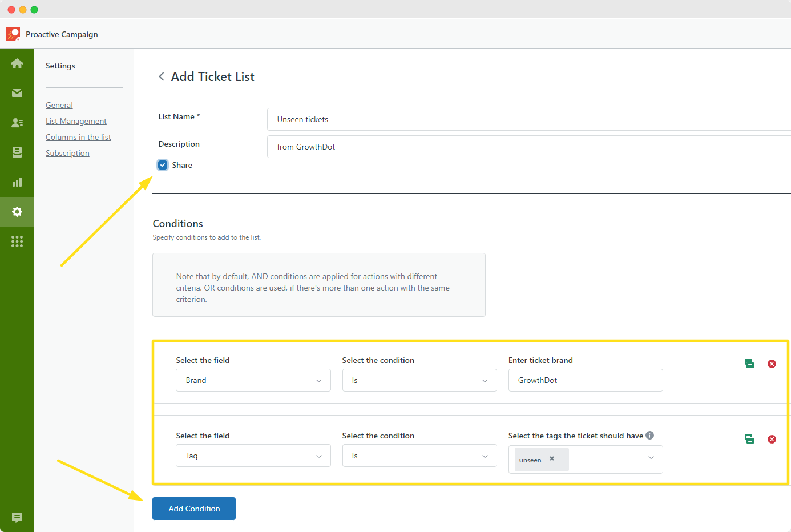Viewport: 791px width, 532px height.
Task: Click the Conditions section heading
Action: (177, 224)
